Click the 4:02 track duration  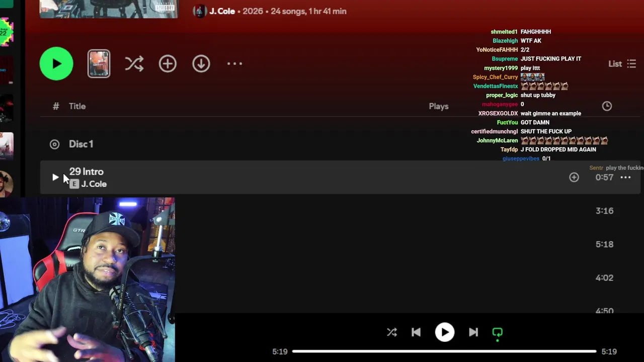pos(604,278)
